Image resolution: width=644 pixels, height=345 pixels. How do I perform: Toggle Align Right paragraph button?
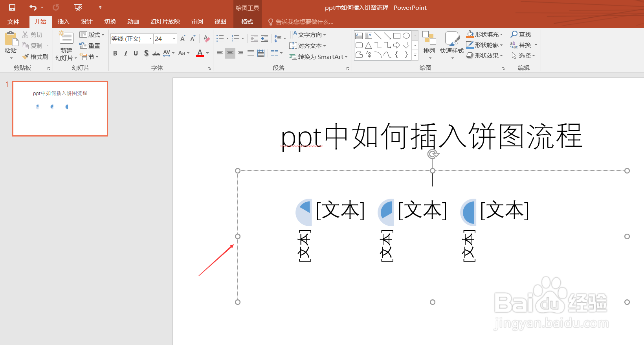point(240,53)
